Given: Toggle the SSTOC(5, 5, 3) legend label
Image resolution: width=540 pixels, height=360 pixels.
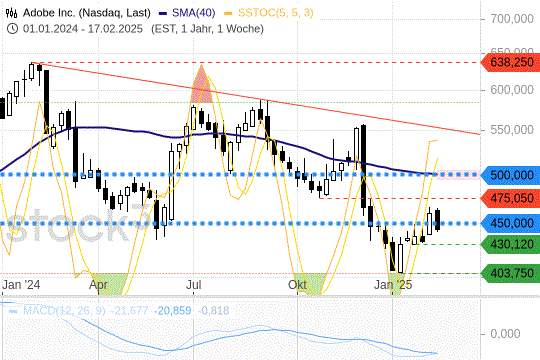Looking at the screenshot, I should tap(276, 13).
